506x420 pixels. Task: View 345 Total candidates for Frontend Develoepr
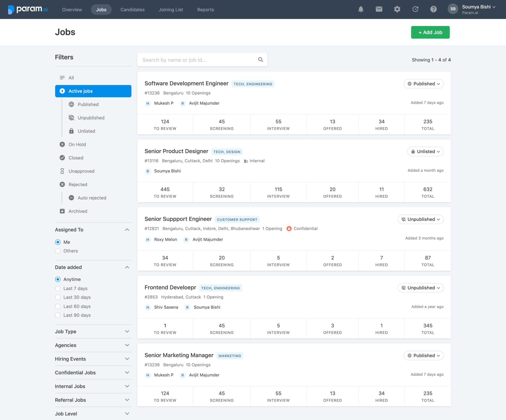point(428,329)
